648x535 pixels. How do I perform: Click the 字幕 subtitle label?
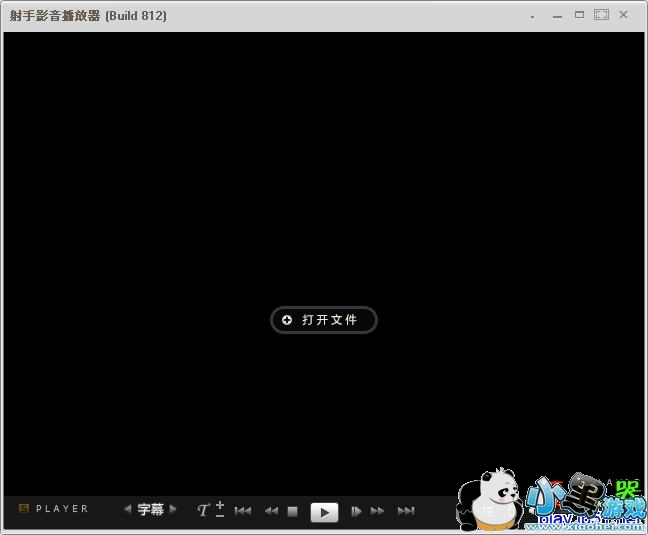click(150, 509)
